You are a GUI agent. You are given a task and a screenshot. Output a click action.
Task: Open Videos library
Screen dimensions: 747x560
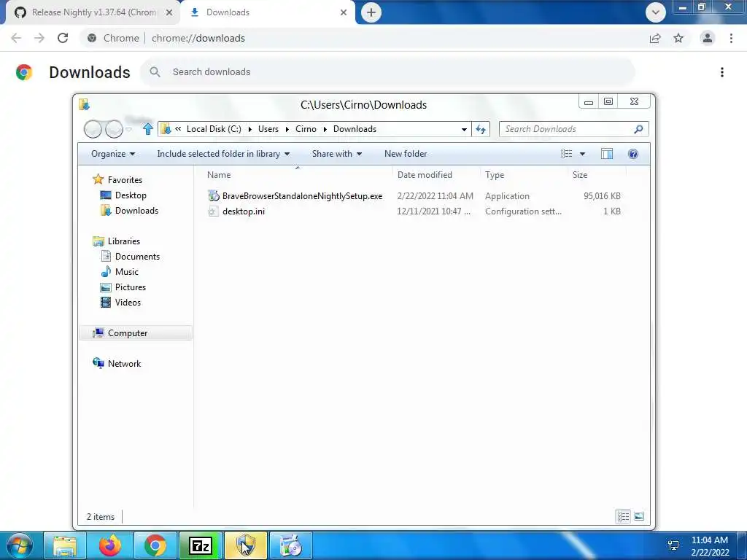(128, 303)
